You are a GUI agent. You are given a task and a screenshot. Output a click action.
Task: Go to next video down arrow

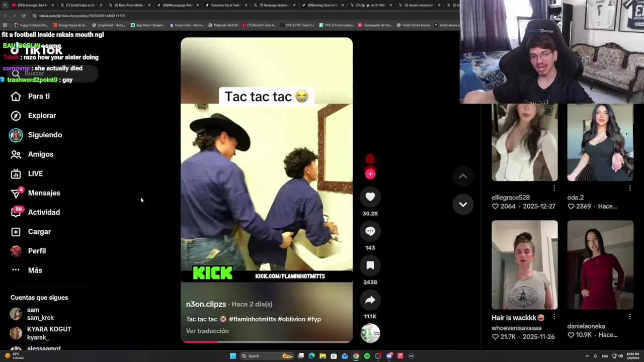(x=463, y=205)
